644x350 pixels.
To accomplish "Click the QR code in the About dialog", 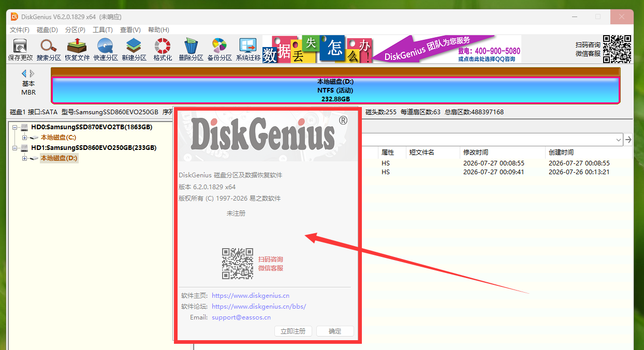I will click(238, 264).
